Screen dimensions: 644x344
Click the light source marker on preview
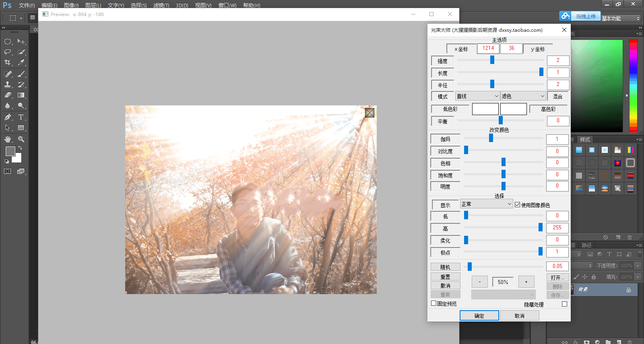369,113
